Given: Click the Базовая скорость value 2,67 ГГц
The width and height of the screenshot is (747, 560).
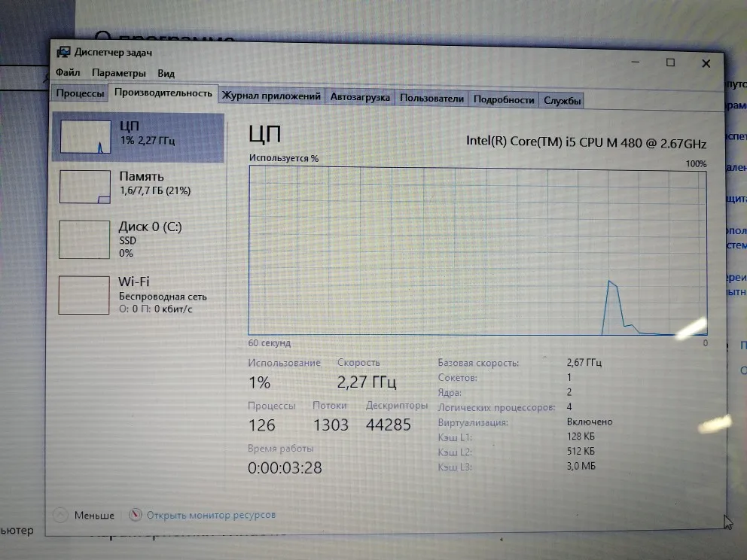Looking at the screenshot, I should (584, 362).
